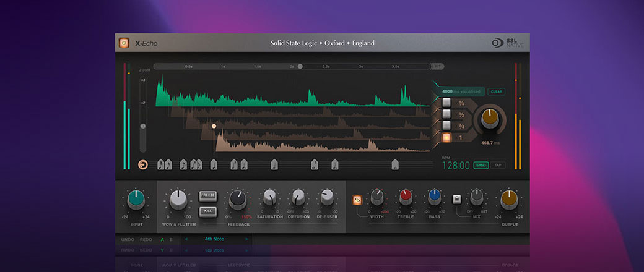Click the x3 zoom level label
The width and height of the screenshot is (644, 272).
143,80
